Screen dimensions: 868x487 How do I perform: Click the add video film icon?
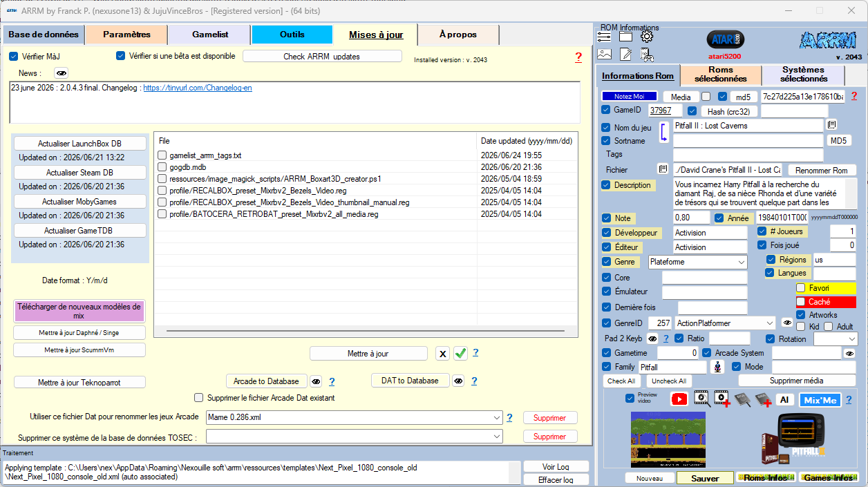[723, 399]
